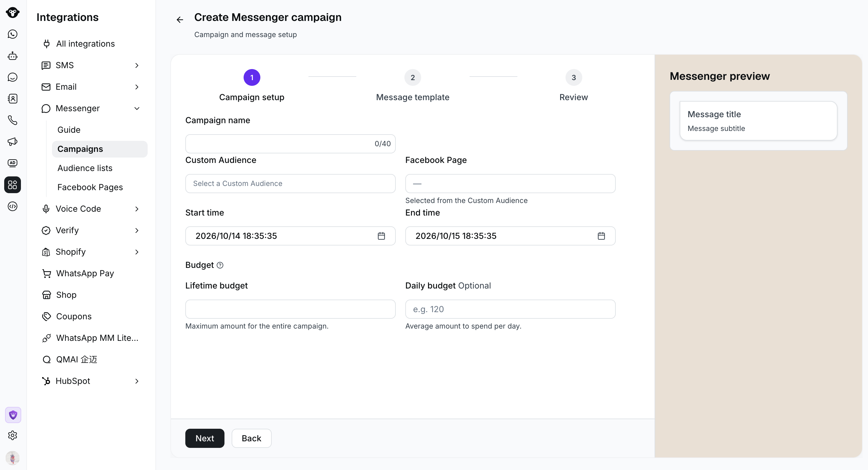Expand the Verify menu chevron
The image size is (868, 470).
coord(137,231)
